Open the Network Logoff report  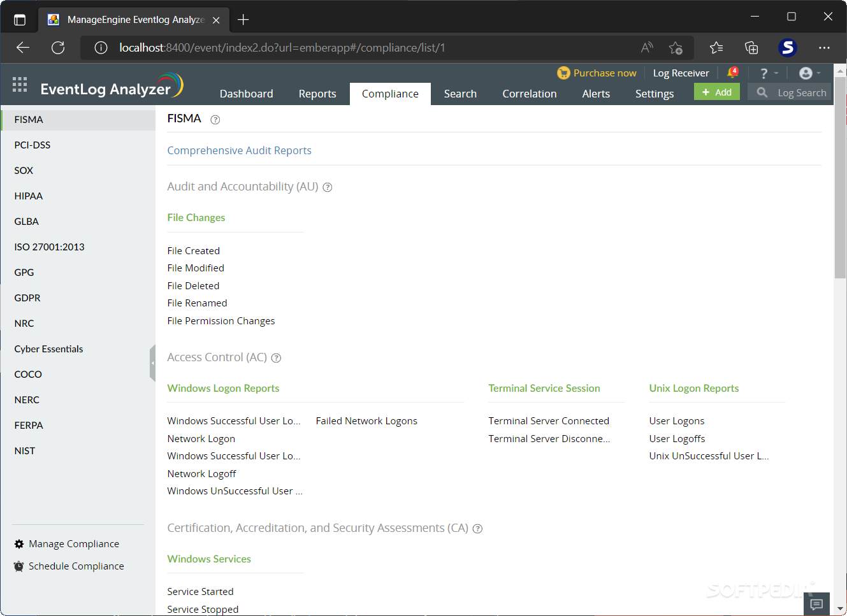pyautogui.click(x=201, y=474)
